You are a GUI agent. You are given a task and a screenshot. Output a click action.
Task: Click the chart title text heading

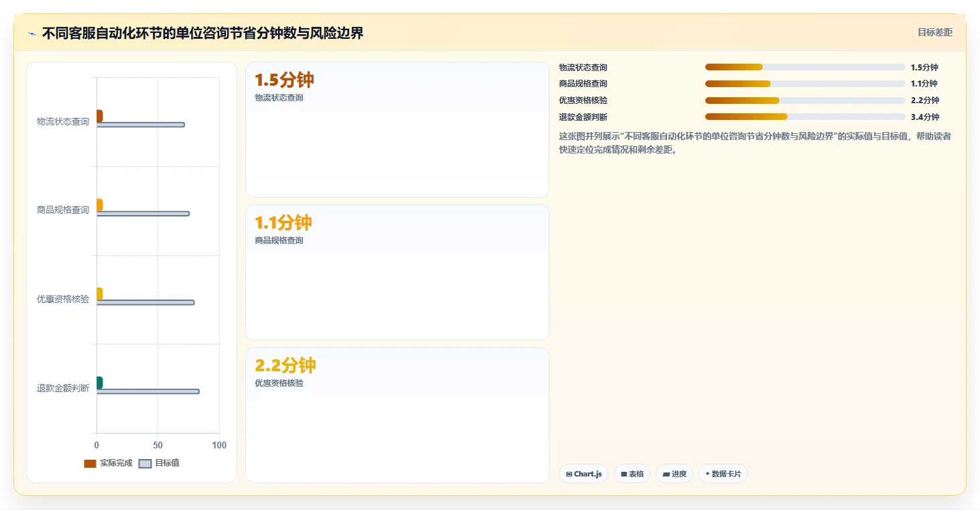202,33
